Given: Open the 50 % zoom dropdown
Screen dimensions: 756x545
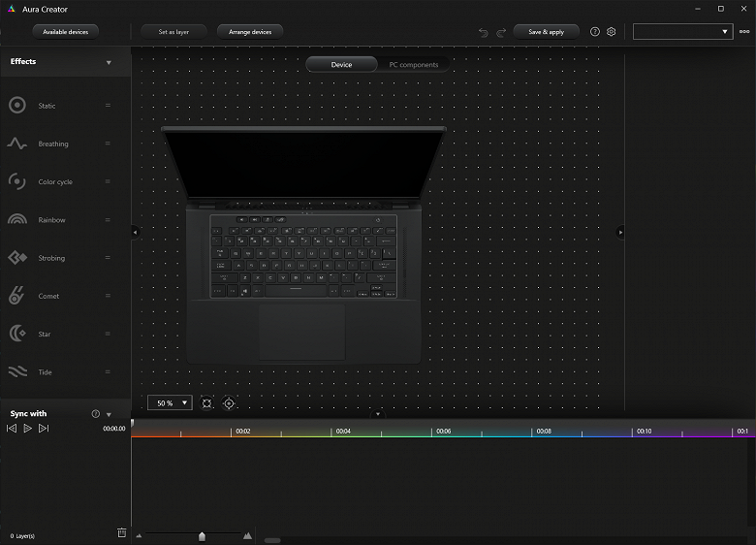Looking at the screenshot, I should (170, 402).
